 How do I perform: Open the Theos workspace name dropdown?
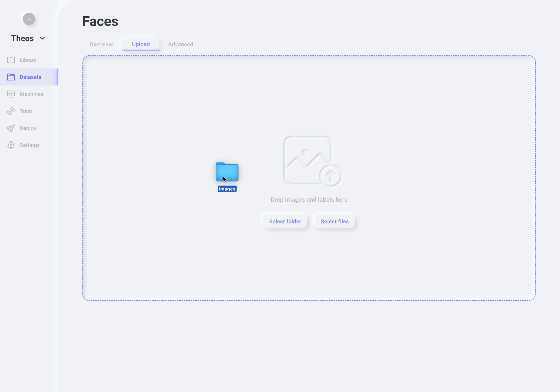tap(22, 39)
